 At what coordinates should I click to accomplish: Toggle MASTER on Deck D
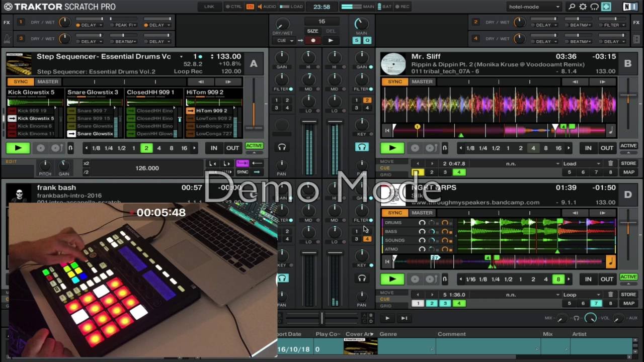click(422, 213)
